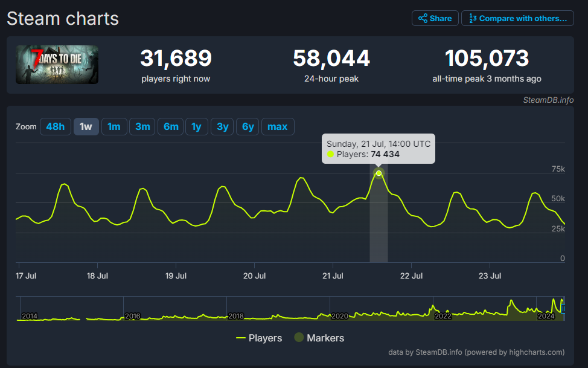This screenshot has width=588, height=368.
Task: Open the 7 Days to Die game thumbnail
Action: tap(57, 65)
